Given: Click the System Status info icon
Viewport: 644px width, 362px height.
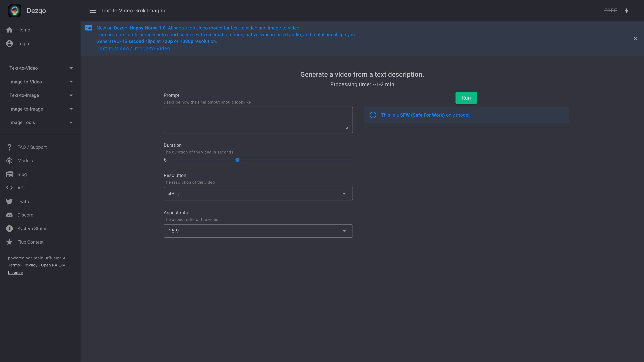Looking at the screenshot, I should pos(10,229).
